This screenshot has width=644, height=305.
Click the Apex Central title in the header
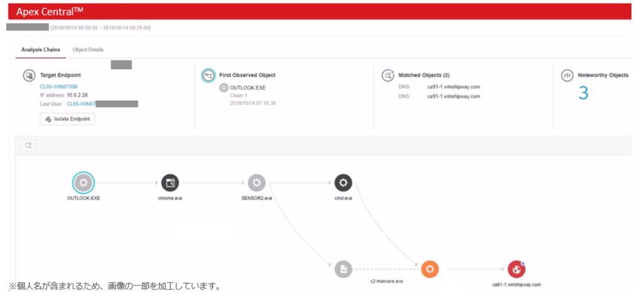point(50,11)
